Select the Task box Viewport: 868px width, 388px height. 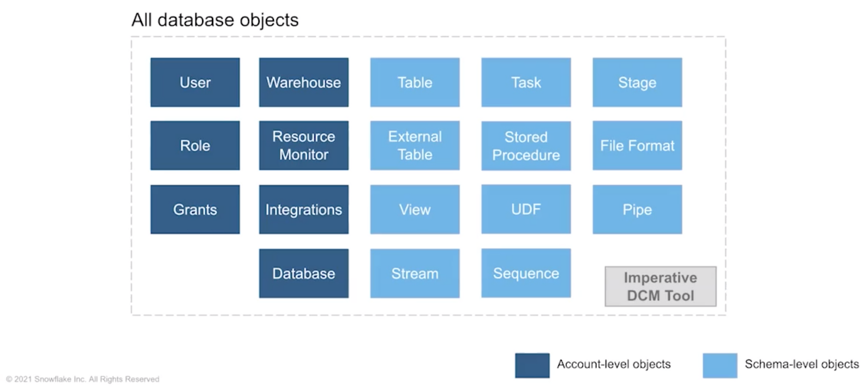point(526,82)
